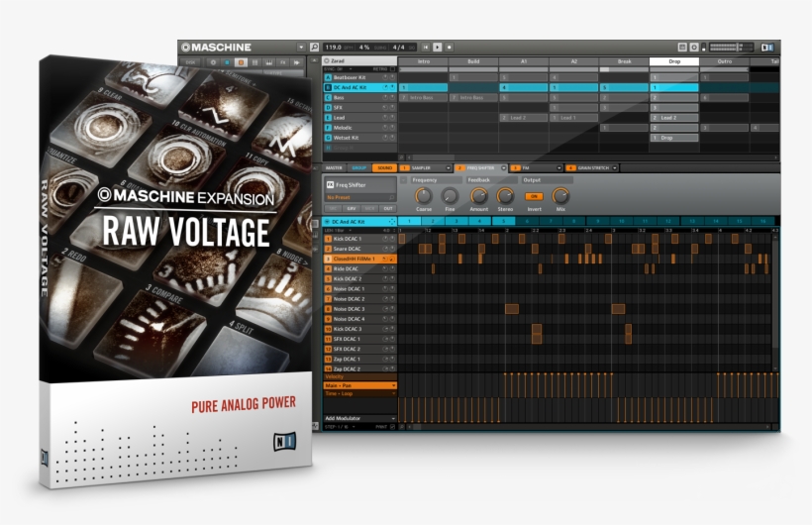Select pattern slot 1
The height and width of the screenshot is (525, 812).
pyautogui.click(x=409, y=221)
